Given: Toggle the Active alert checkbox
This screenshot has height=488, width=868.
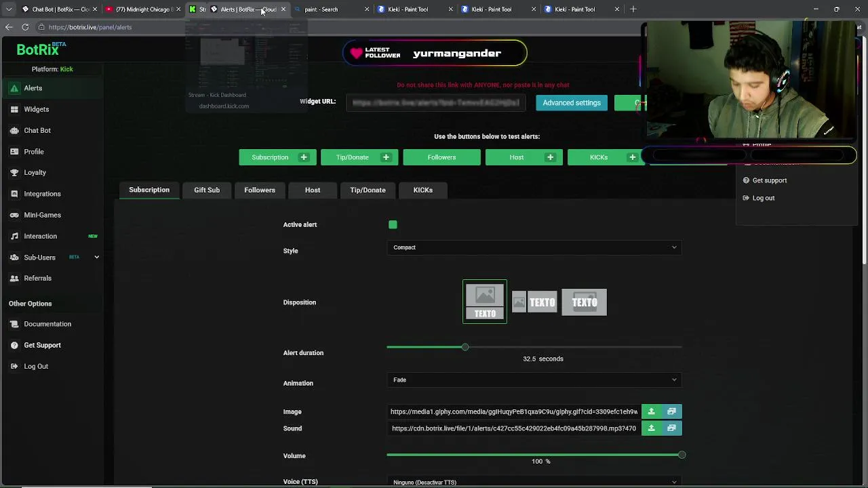Looking at the screenshot, I should [393, 224].
